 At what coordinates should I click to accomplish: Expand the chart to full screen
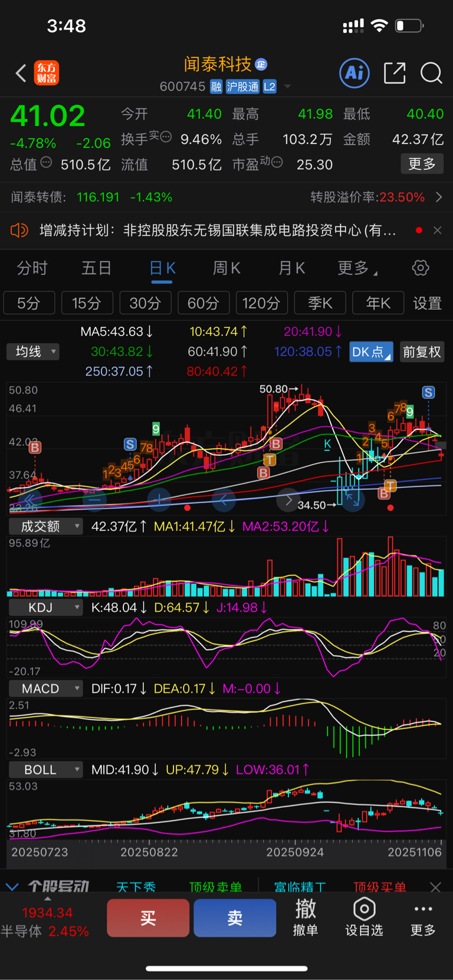353,500
